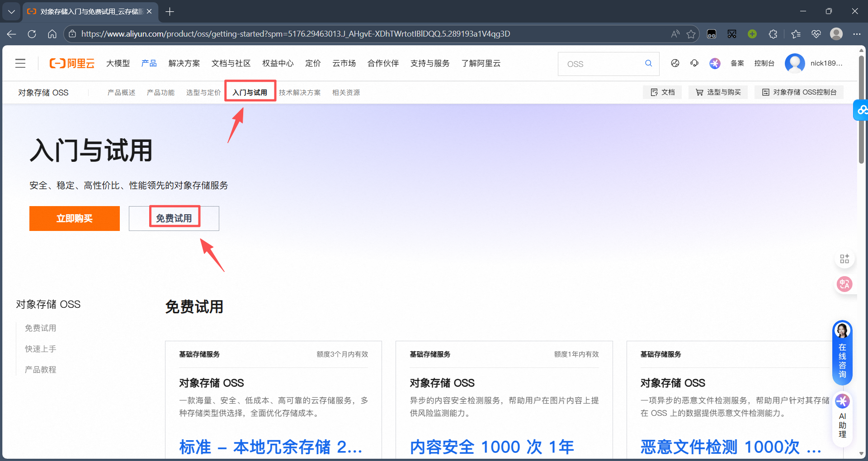Click the page vertical scrollbar thumb
This screenshot has height=461, width=868.
(x=861, y=108)
